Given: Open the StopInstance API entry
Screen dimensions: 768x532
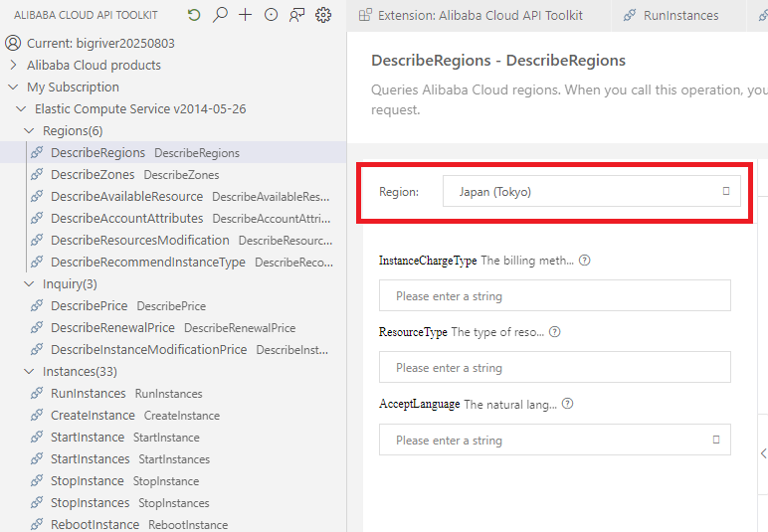Looking at the screenshot, I should (88, 480).
